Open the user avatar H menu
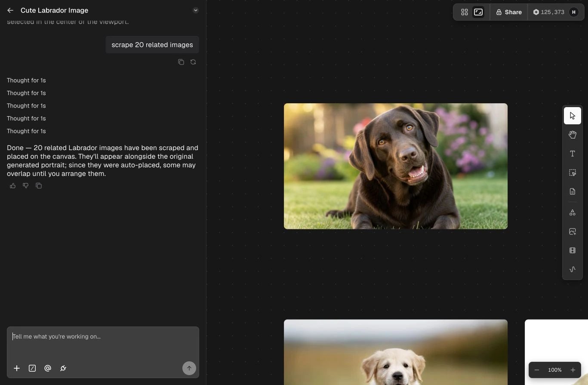Screen dimensions: 588x385 (x=574, y=12)
